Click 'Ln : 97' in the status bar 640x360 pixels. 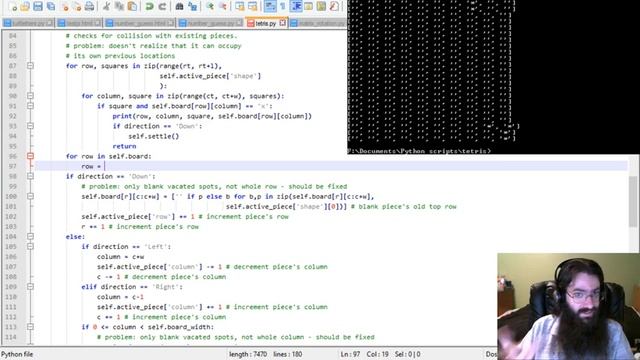point(350,354)
